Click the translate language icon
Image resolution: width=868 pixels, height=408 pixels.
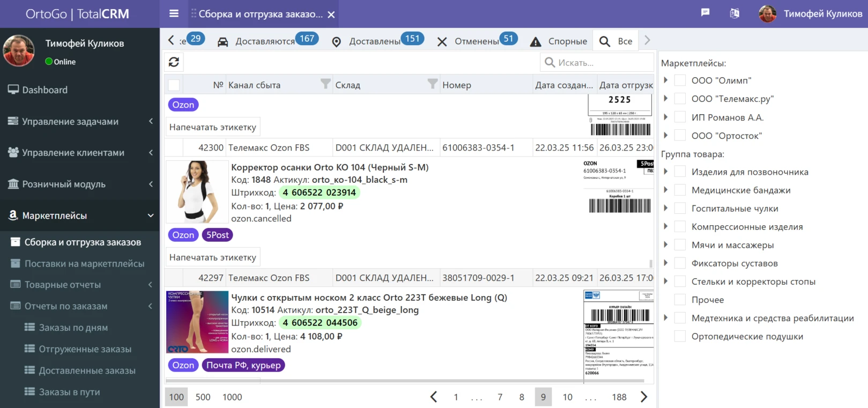pos(735,13)
